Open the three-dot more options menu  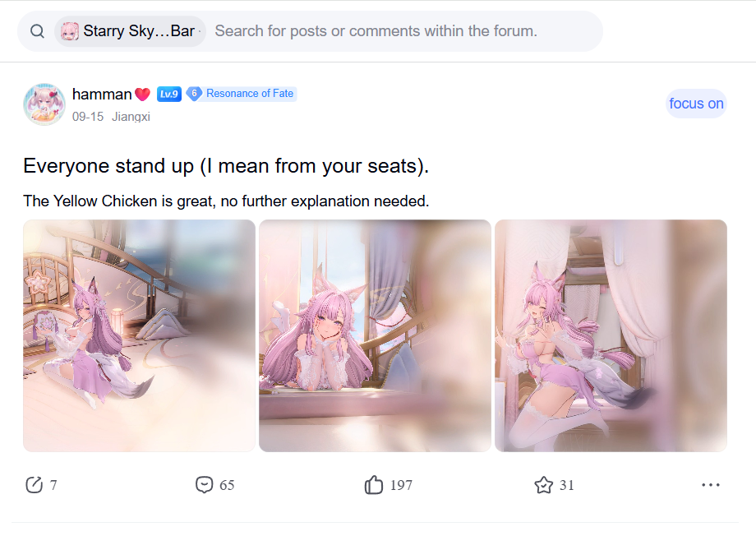coord(711,485)
